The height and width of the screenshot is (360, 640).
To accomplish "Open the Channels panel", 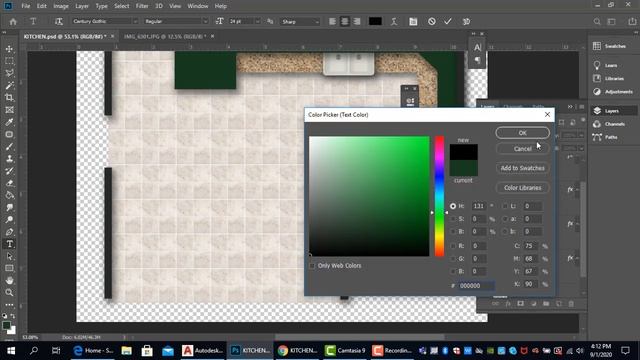I will click(x=610, y=124).
